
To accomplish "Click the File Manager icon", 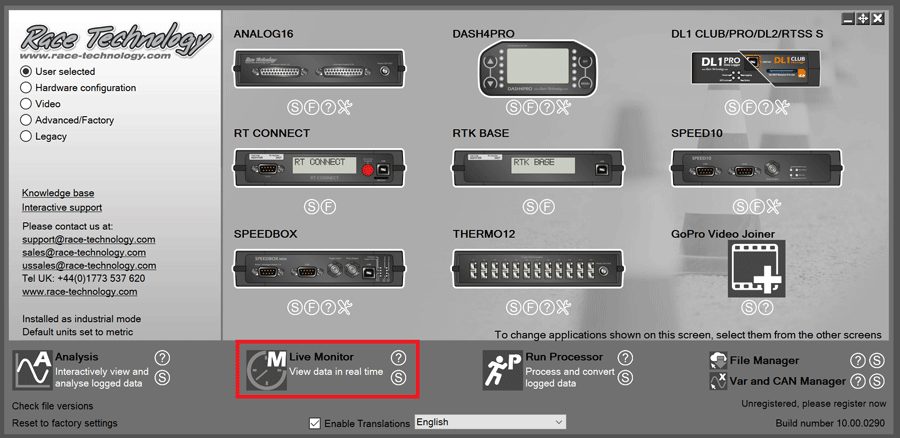I will [719, 361].
